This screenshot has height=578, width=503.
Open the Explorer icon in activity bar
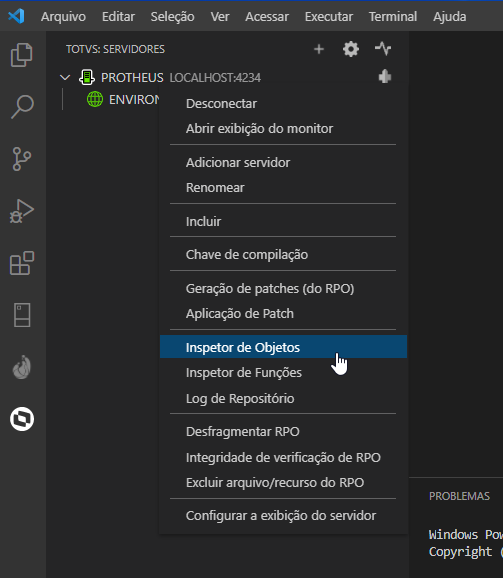point(22,55)
